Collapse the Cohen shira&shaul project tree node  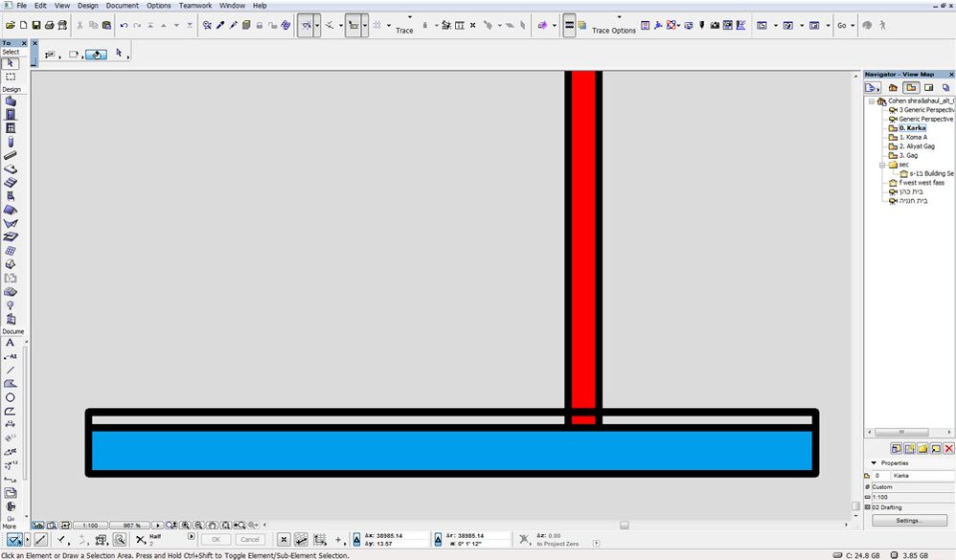(872, 101)
